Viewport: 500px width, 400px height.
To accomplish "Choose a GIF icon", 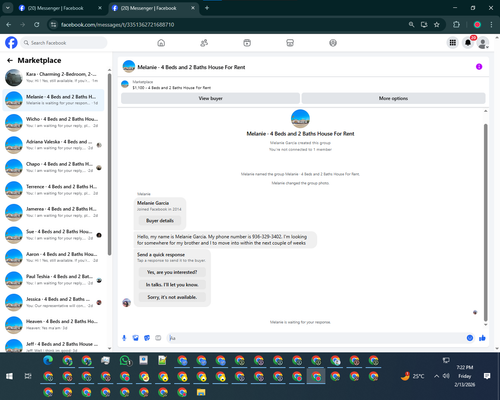I will (x=158, y=338).
